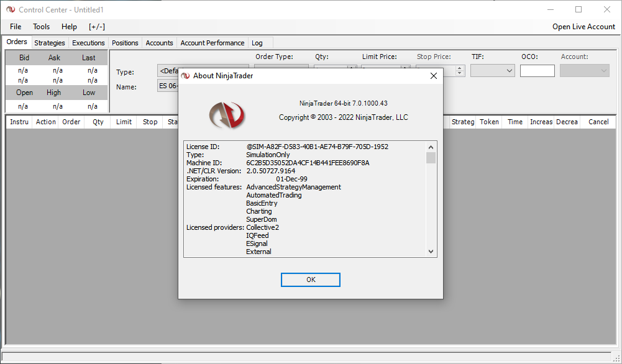622x364 pixels.
Task: Click the Order column header
Action: click(71, 122)
